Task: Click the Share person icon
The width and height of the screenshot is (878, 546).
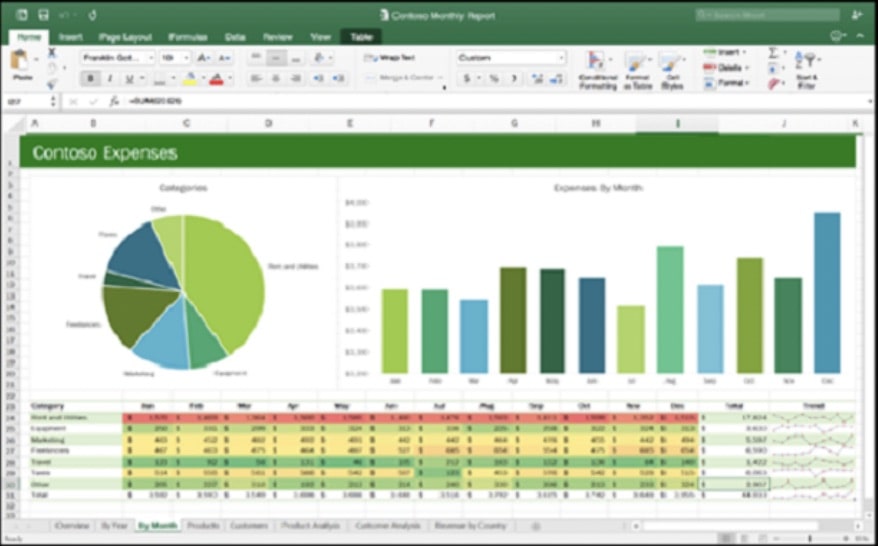Action: coord(856,15)
